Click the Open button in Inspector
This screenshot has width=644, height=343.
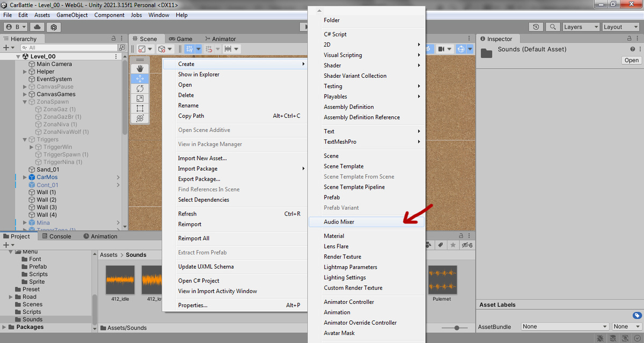632,61
